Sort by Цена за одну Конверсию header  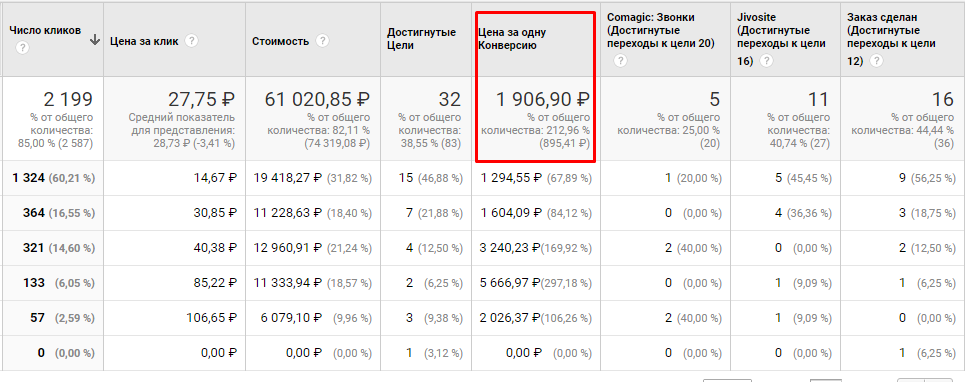coord(512,38)
